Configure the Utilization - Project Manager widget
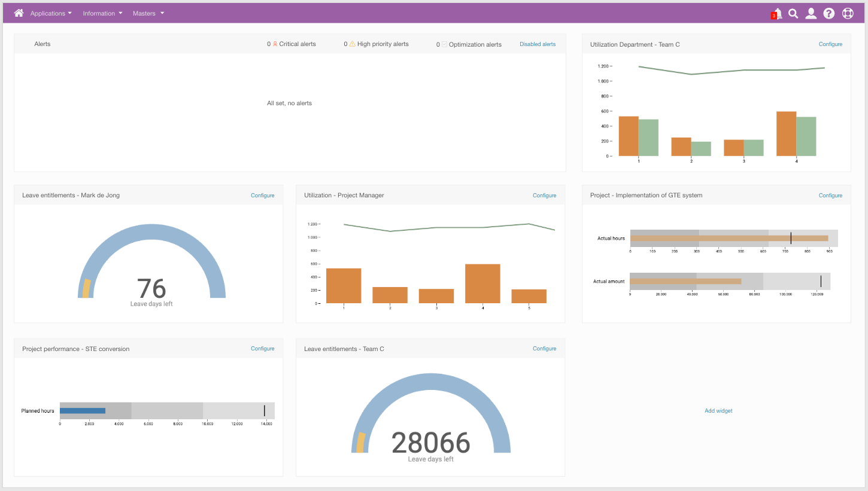This screenshot has width=868, height=491. coord(544,196)
